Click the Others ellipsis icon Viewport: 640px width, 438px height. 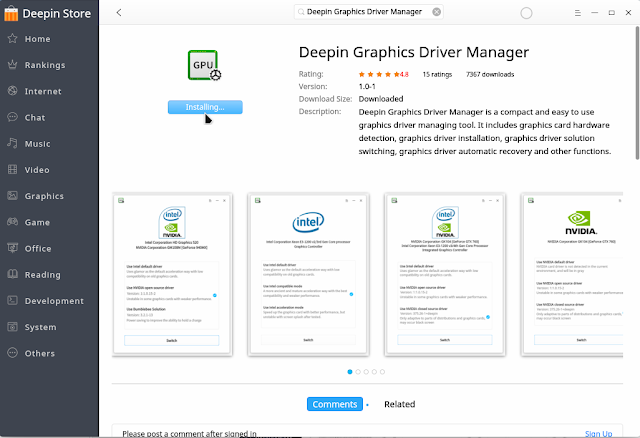(x=13, y=353)
